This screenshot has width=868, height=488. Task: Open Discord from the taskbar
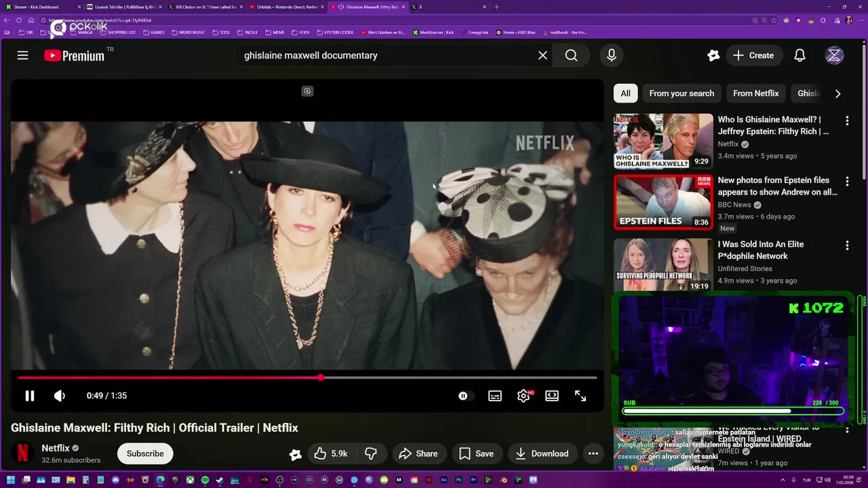click(x=115, y=480)
